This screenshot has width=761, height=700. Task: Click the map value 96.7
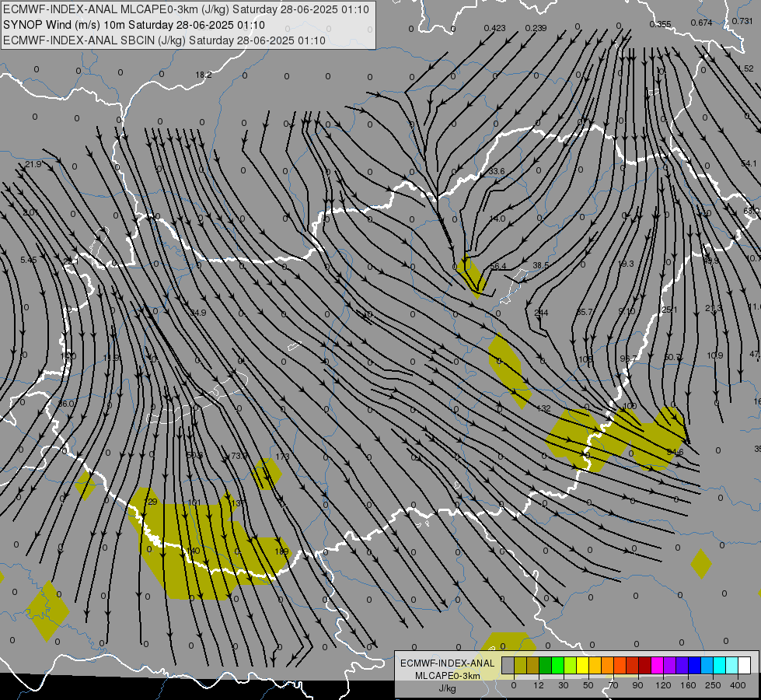click(x=629, y=359)
